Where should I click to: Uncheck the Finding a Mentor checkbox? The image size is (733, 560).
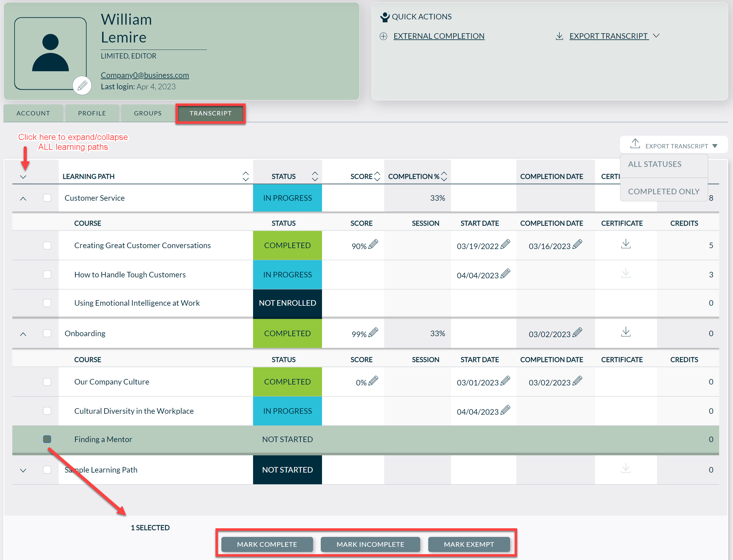tap(47, 439)
